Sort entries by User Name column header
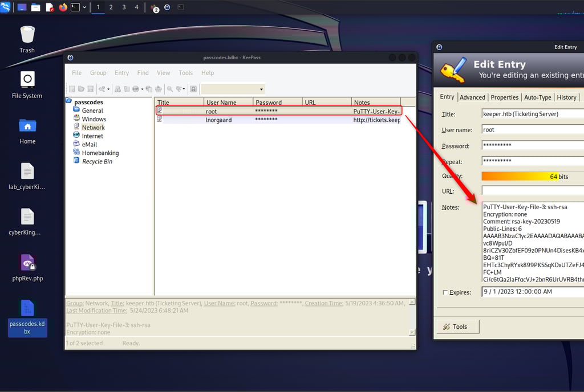The image size is (584, 392). tap(228, 103)
